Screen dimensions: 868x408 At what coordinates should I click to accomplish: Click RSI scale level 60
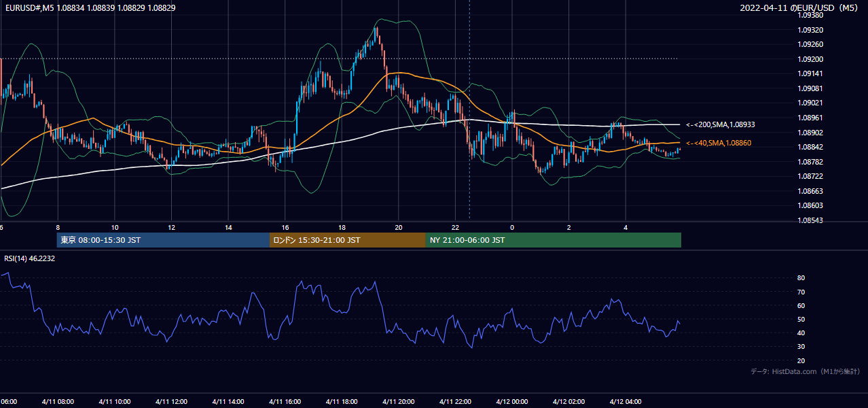[x=801, y=305]
